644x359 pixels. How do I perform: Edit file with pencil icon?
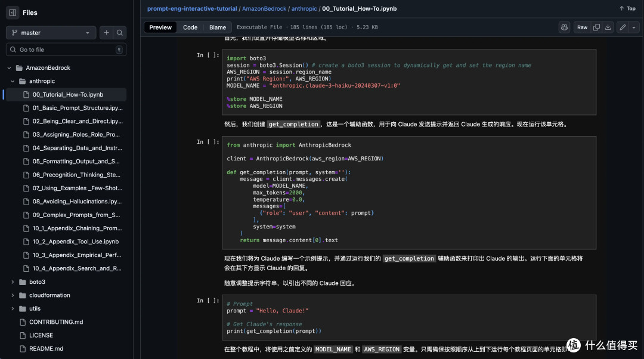tap(623, 27)
